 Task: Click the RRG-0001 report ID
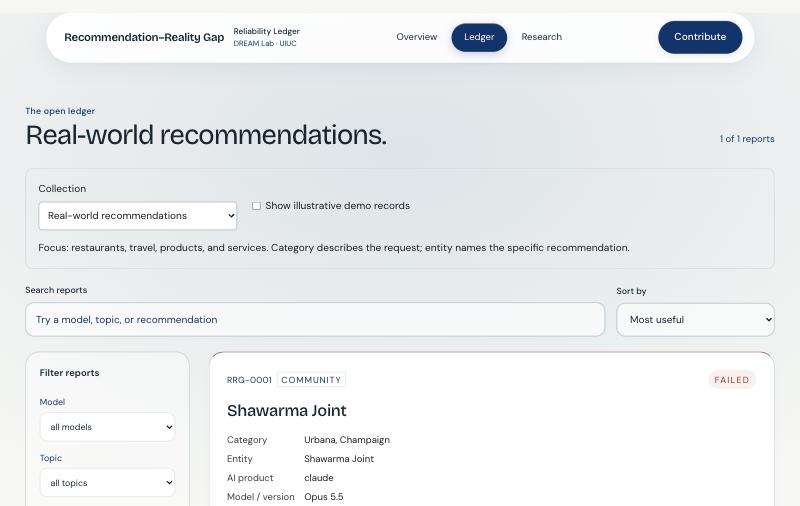tap(249, 380)
